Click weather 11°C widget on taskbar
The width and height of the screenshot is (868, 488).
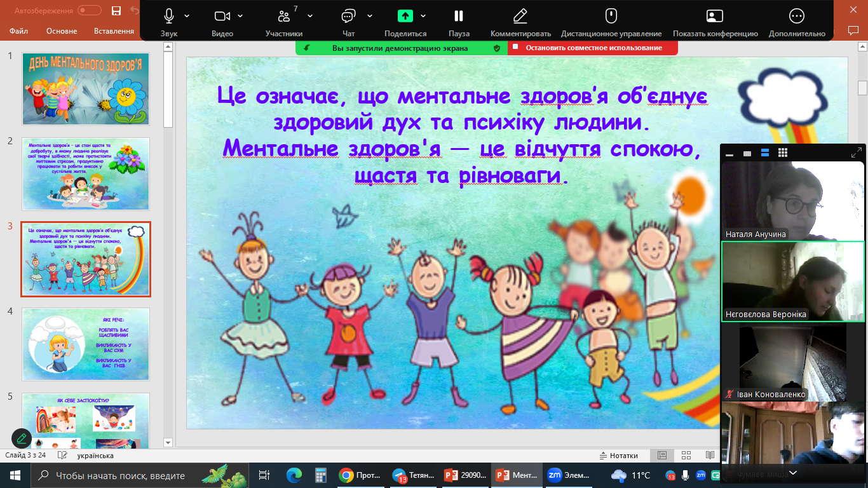click(630, 475)
